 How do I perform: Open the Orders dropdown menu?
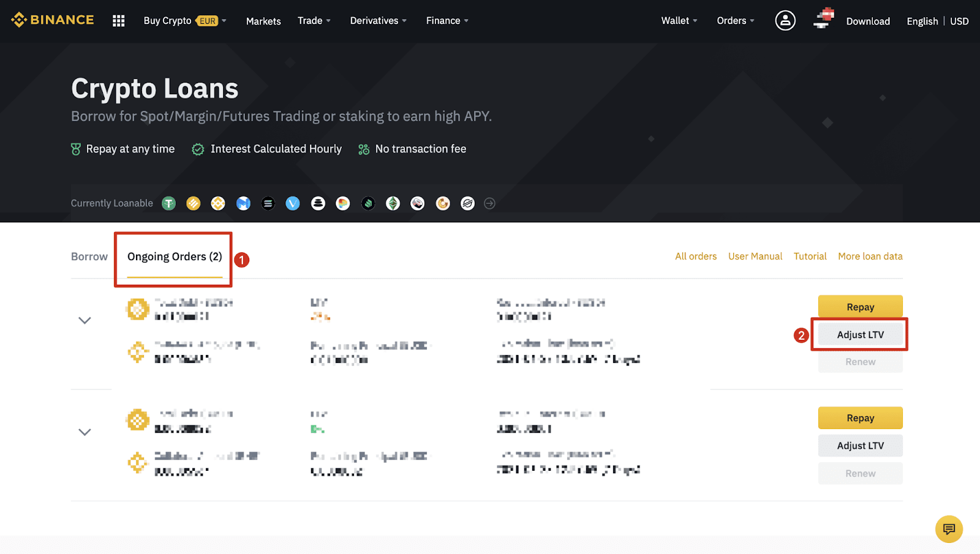pos(736,21)
